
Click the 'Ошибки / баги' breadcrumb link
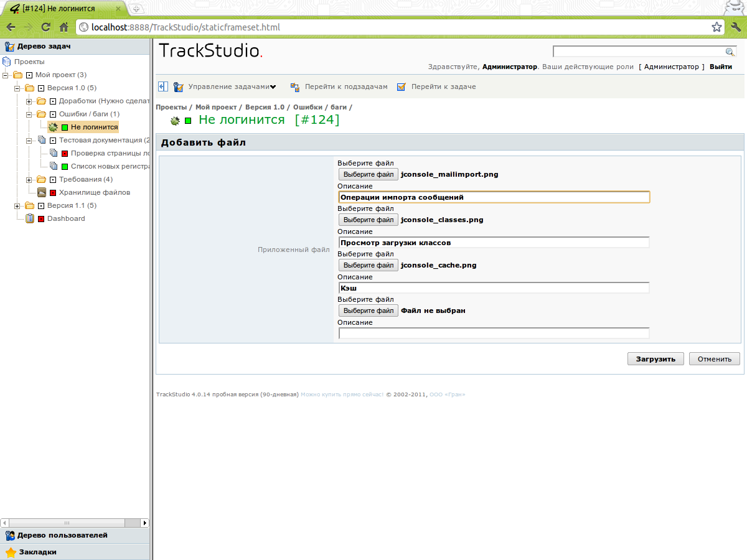pos(320,107)
